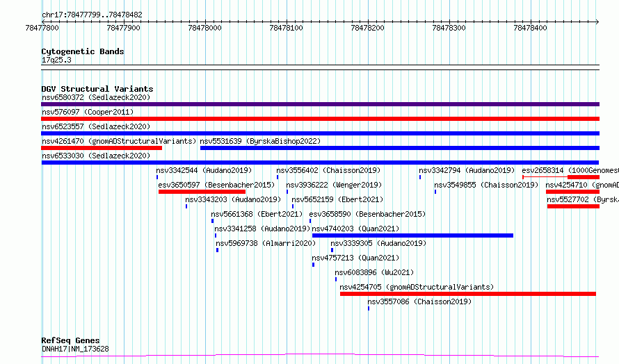The image size is (619, 364).
Task: Click the blue nsv3339305 marker
Action: point(332,250)
